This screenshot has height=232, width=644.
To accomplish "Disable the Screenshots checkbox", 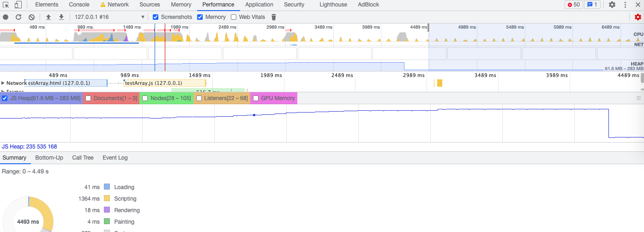I will pyautogui.click(x=156, y=17).
